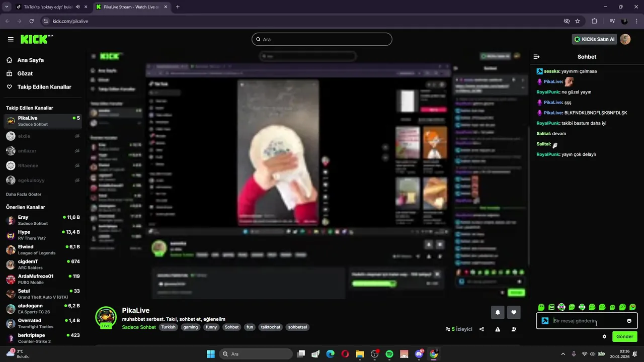
Task: Open recommended channel 5etul
Action: point(43,294)
